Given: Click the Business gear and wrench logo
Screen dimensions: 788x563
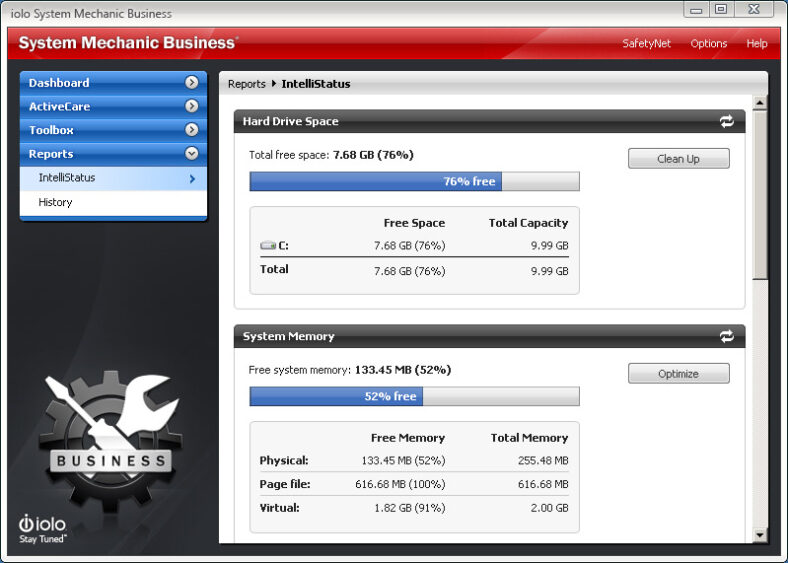Looking at the screenshot, I should (x=111, y=440).
